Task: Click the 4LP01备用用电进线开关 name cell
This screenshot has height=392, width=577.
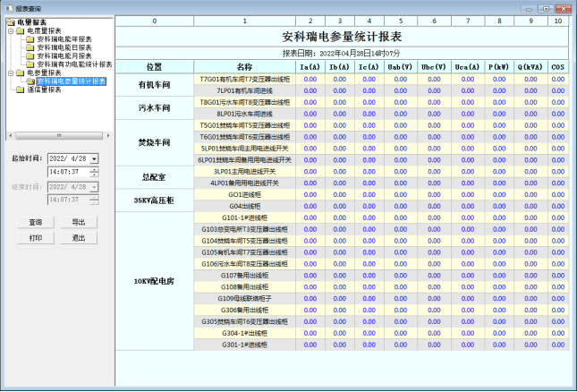Action: click(x=245, y=183)
